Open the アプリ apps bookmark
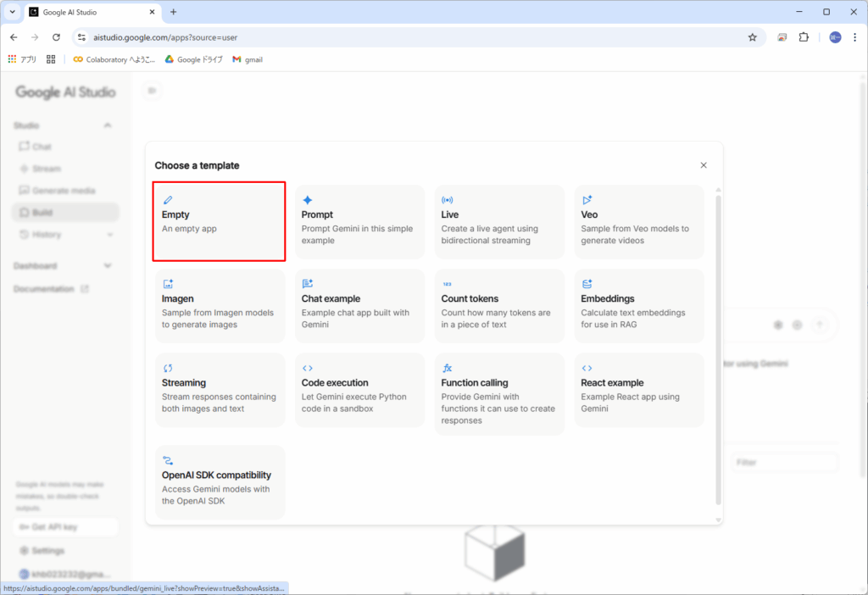Screen dimensions: 868x595 click(22, 59)
